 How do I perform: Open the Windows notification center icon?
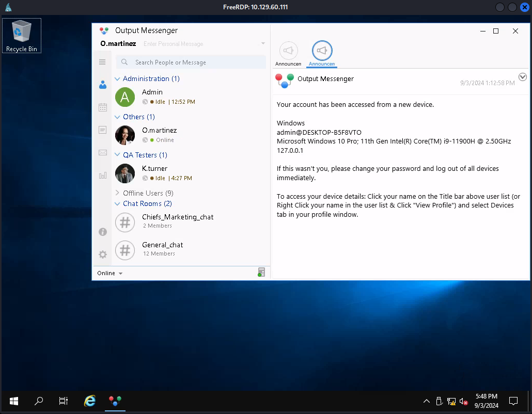pos(513,401)
